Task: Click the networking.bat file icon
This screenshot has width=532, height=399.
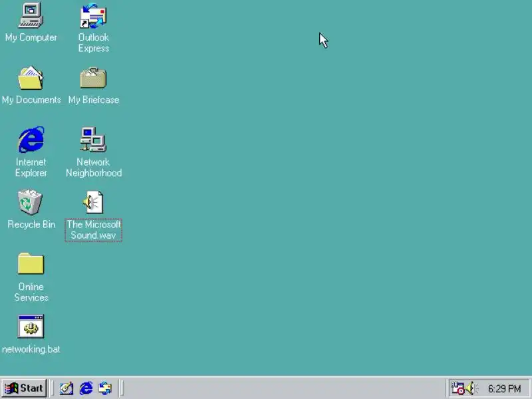Action: (31, 327)
